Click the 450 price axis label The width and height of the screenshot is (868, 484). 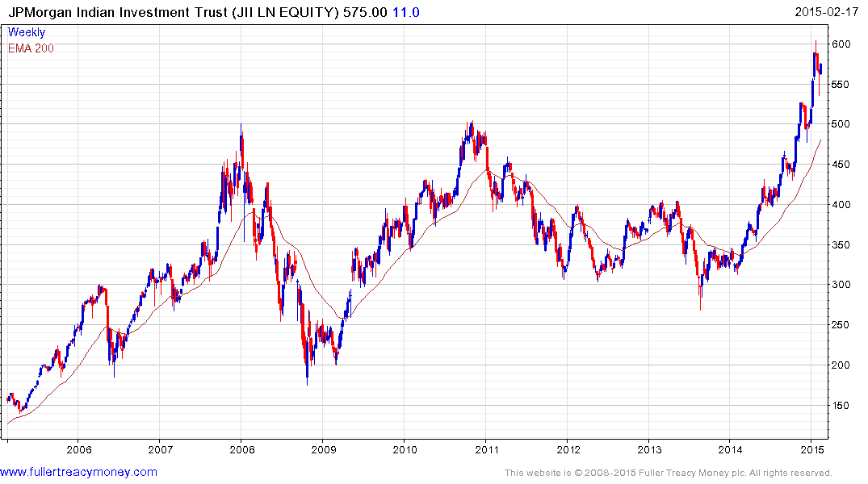841,165
